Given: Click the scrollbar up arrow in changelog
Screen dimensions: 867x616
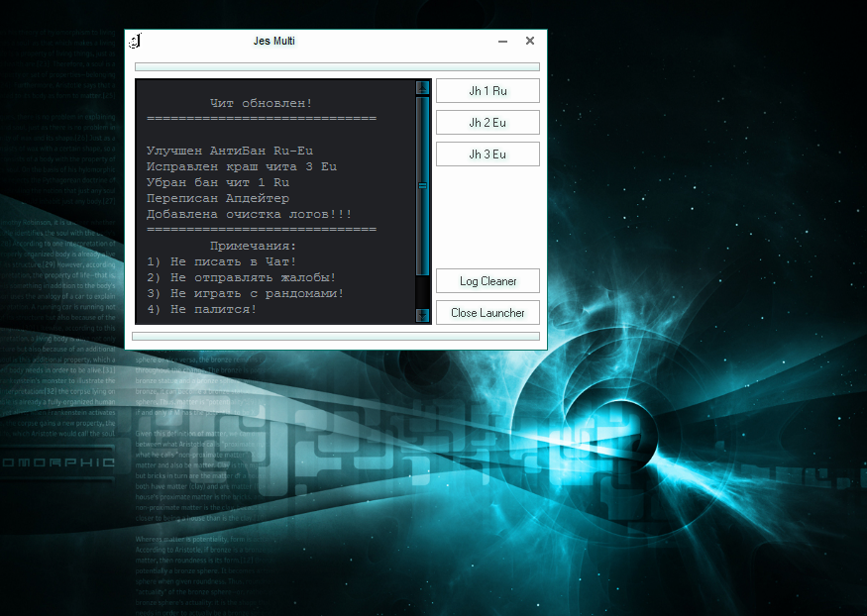Looking at the screenshot, I should coord(423,87).
